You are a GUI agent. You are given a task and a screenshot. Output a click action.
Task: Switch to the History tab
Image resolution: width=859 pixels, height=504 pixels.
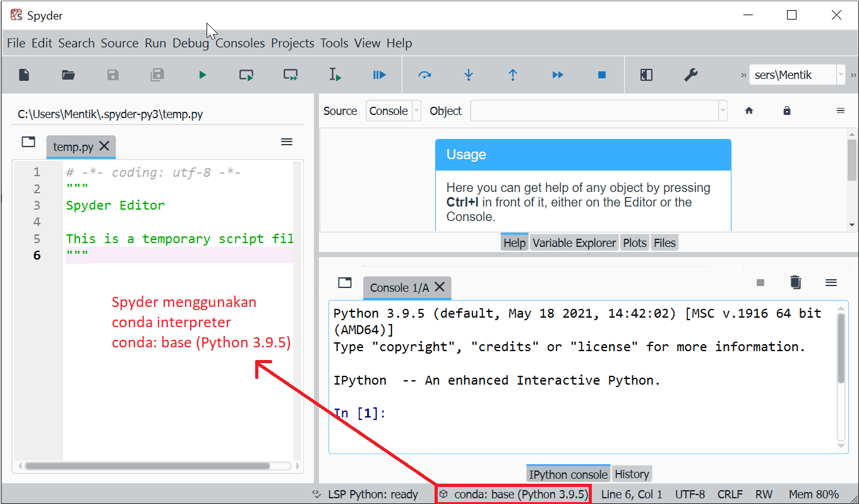pos(632,474)
